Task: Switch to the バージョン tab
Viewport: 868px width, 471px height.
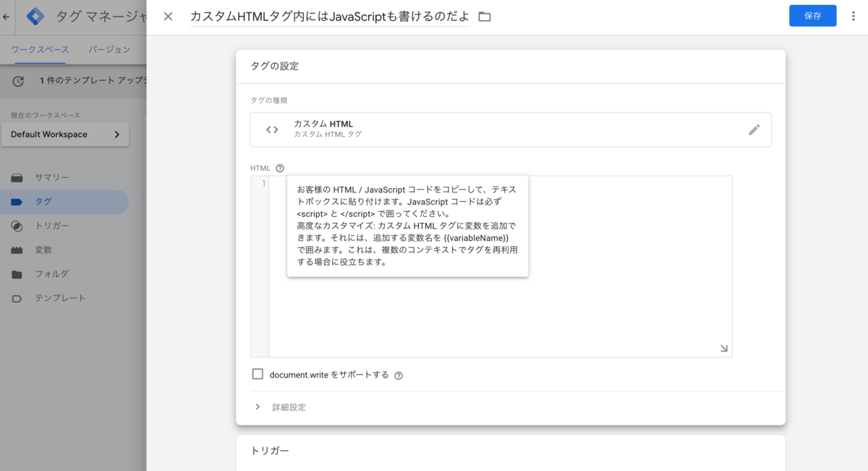Action: (110, 49)
